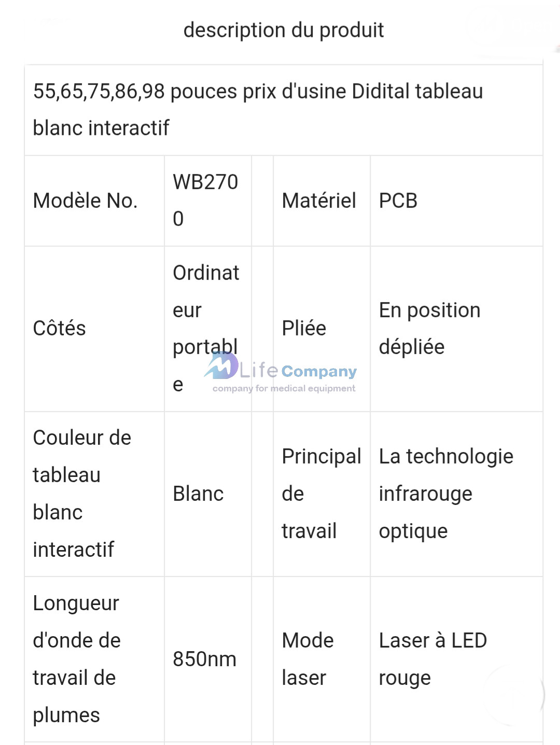The height and width of the screenshot is (745, 560).
Task: Click "La technologie infrarouge optique" cell
Action: [x=446, y=494]
